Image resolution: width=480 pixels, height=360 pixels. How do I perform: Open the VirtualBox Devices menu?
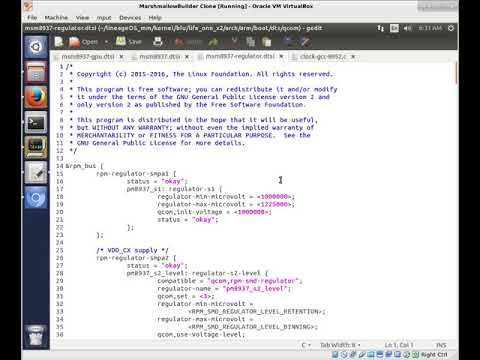pyautogui.click(x=130, y=17)
